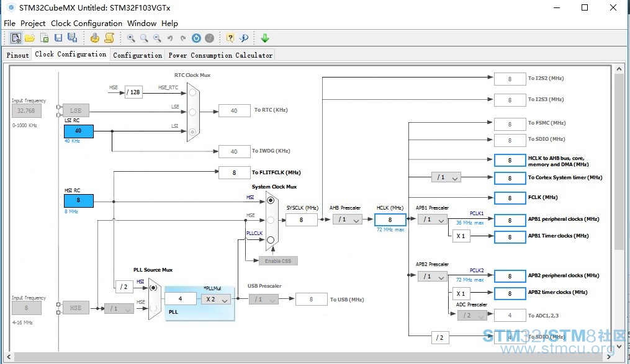Select HSE_RTC input on RTC Clock Mux
Screen dimensions: 630x364
pos(192,93)
